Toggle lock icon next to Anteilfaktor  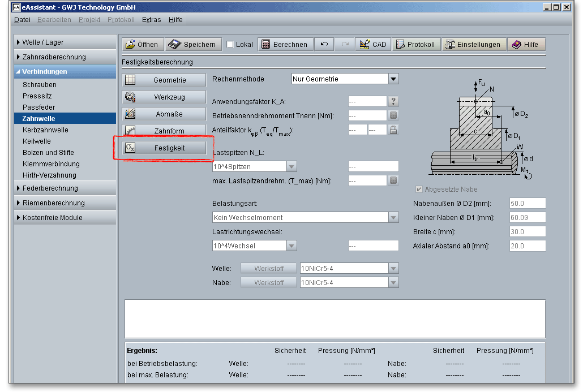394,130
